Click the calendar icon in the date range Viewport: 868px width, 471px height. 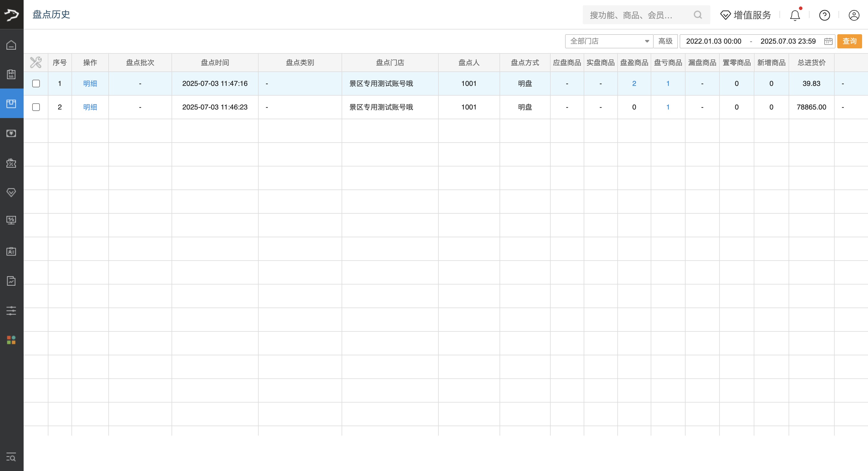828,41
